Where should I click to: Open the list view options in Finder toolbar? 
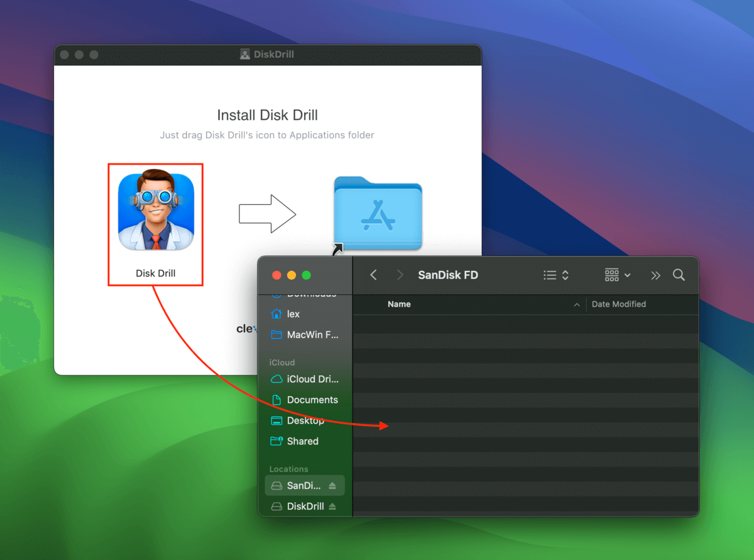click(x=555, y=275)
